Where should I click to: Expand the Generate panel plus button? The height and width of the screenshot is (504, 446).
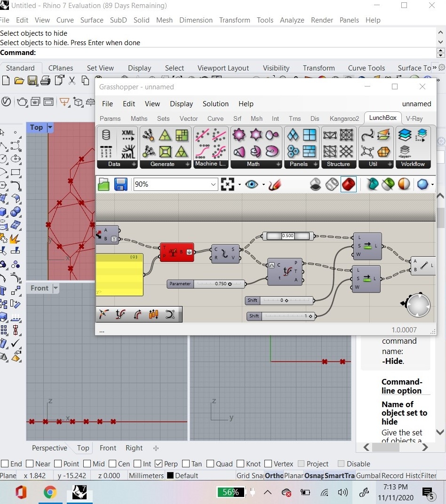[x=187, y=164]
